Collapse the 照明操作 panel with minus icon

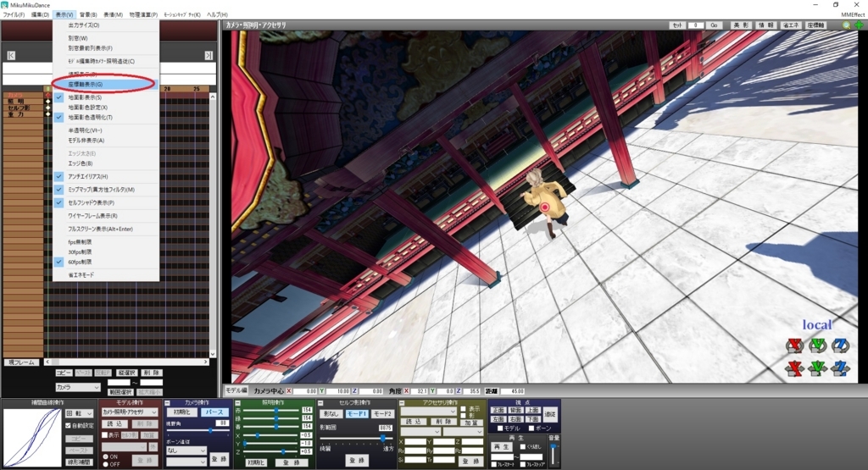[x=237, y=403]
